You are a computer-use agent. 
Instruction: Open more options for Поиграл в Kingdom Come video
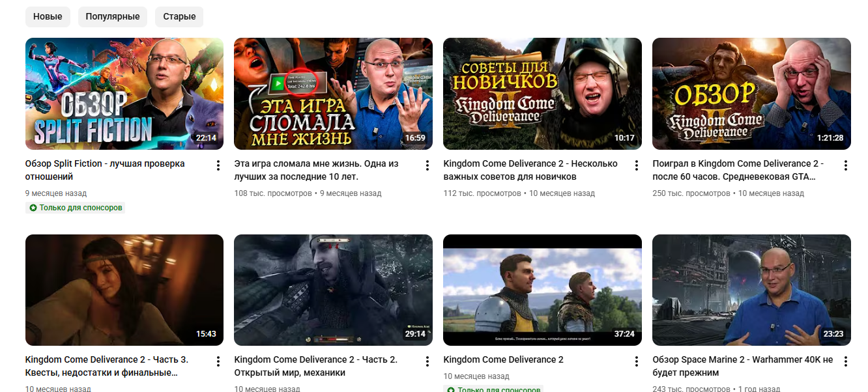pyautogui.click(x=846, y=165)
